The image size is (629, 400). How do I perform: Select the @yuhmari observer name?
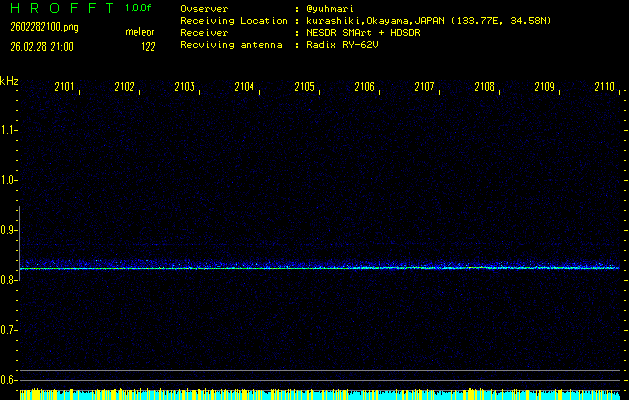[333, 8]
